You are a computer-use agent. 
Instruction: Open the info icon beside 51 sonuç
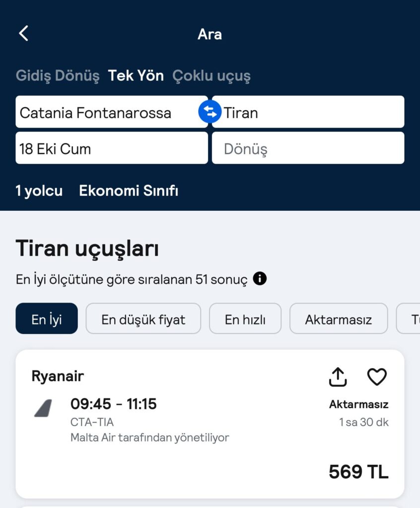260,279
